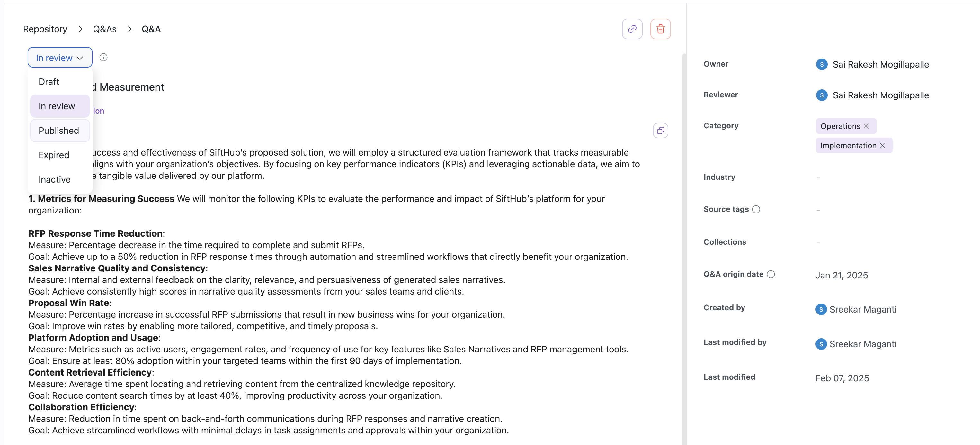Click the empty Industry field value
Image resolution: width=980 pixels, height=445 pixels.
tap(818, 178)
